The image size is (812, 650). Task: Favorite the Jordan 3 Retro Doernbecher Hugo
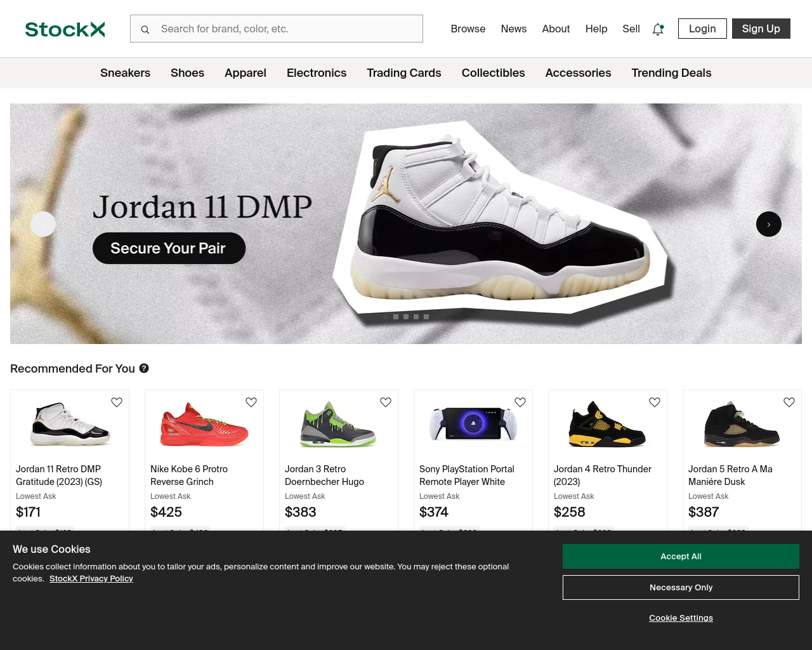click(386, 402)
